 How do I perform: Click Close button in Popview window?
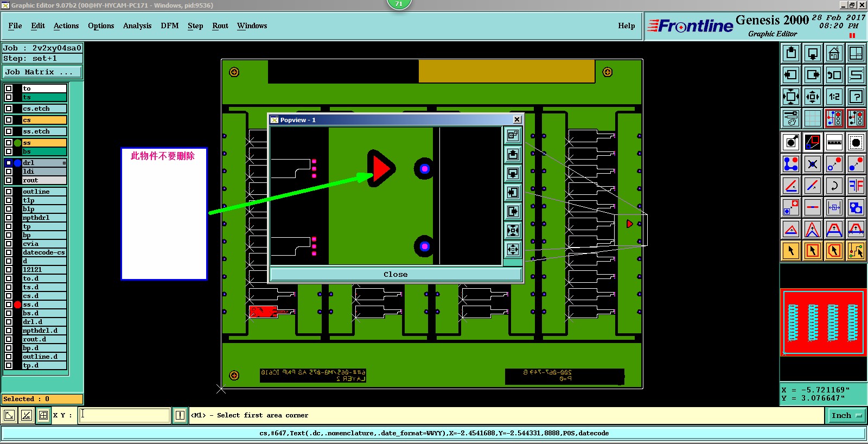[395, 274]
